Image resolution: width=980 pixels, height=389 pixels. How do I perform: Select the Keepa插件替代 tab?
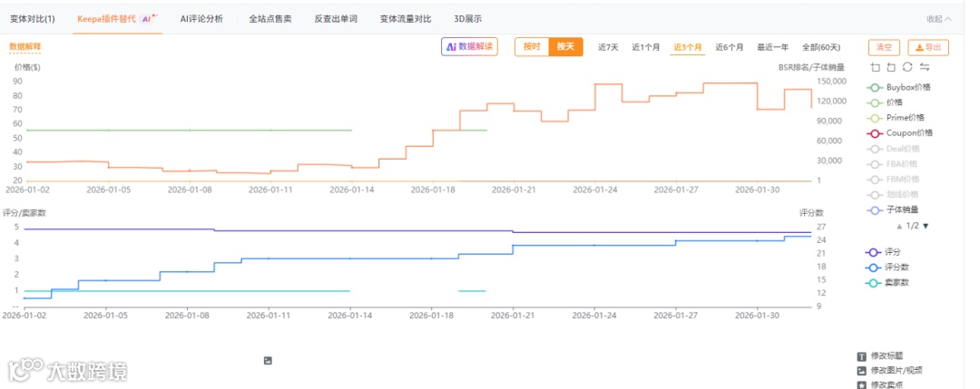[117, 19]
